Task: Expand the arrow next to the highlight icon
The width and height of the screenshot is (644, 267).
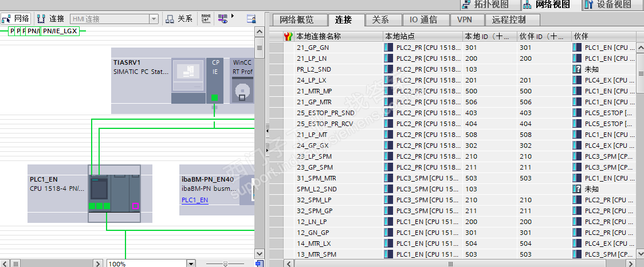Action: [233, 15]
